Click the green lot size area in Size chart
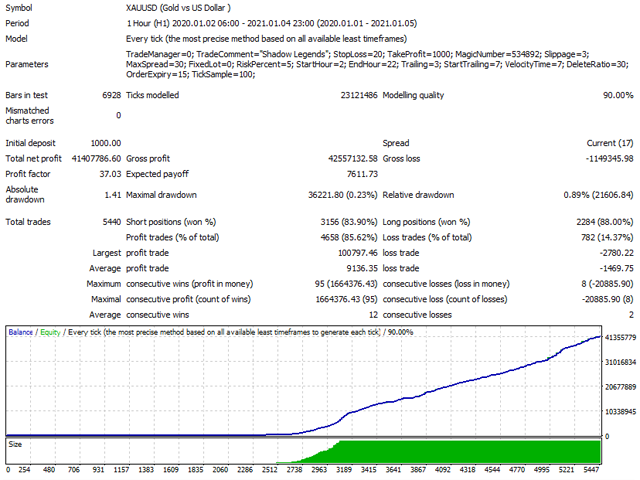 coord(469,452)
